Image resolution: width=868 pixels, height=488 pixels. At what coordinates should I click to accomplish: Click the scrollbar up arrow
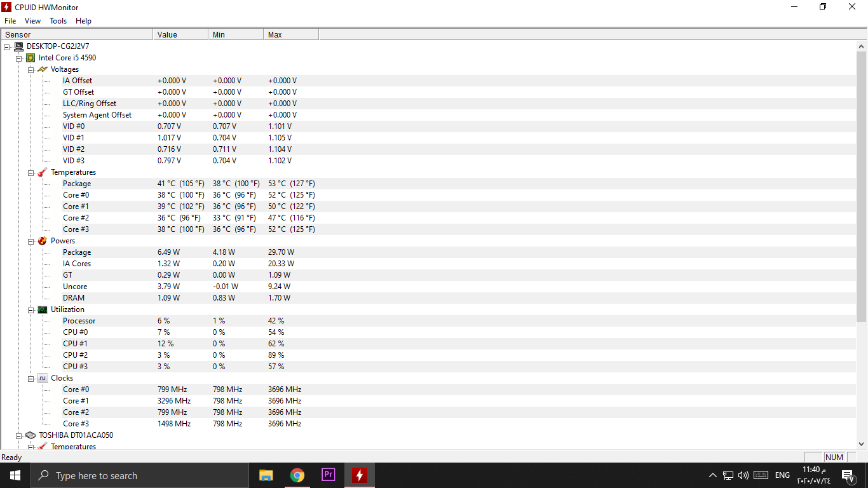click(x=862, y=46)
